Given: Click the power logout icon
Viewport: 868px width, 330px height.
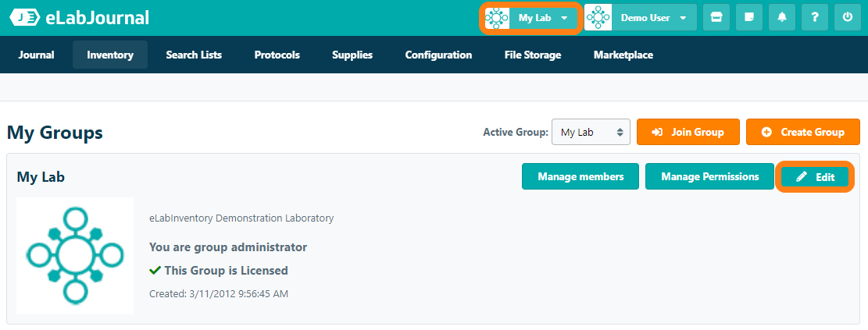Looking at the screenshot, I should point(847,18).
